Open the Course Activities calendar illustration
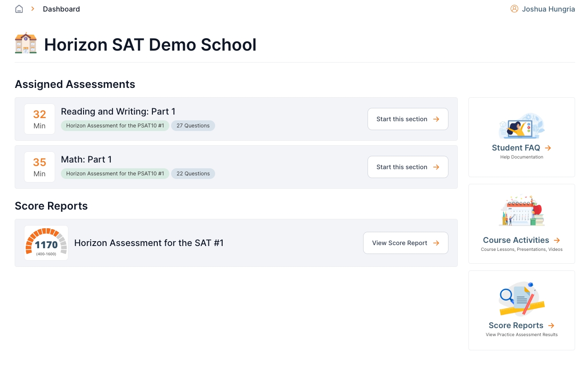Viewport: 588px width, 365px height. (521, 211)
